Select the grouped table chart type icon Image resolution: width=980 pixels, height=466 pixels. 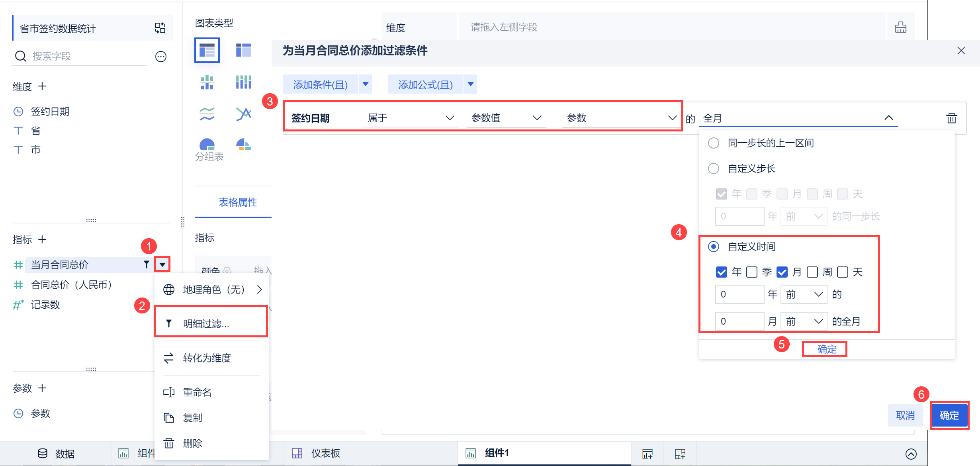tap(207, 50)
